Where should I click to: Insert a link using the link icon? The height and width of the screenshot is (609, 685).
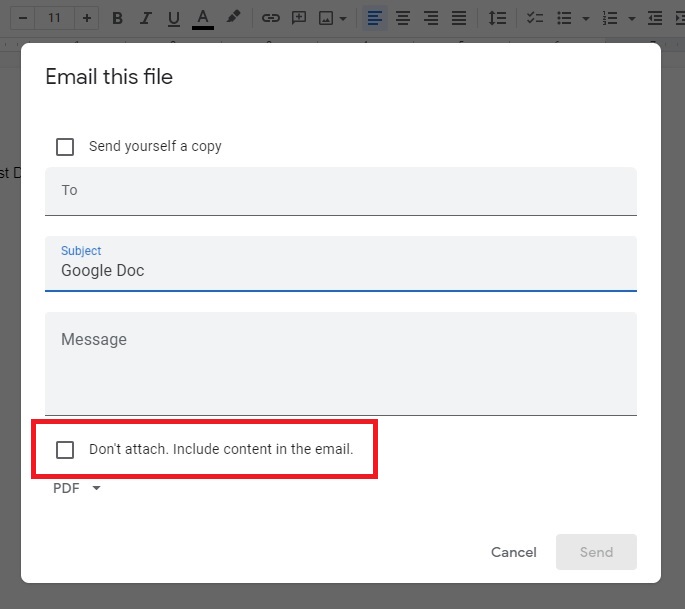(270, 18)
